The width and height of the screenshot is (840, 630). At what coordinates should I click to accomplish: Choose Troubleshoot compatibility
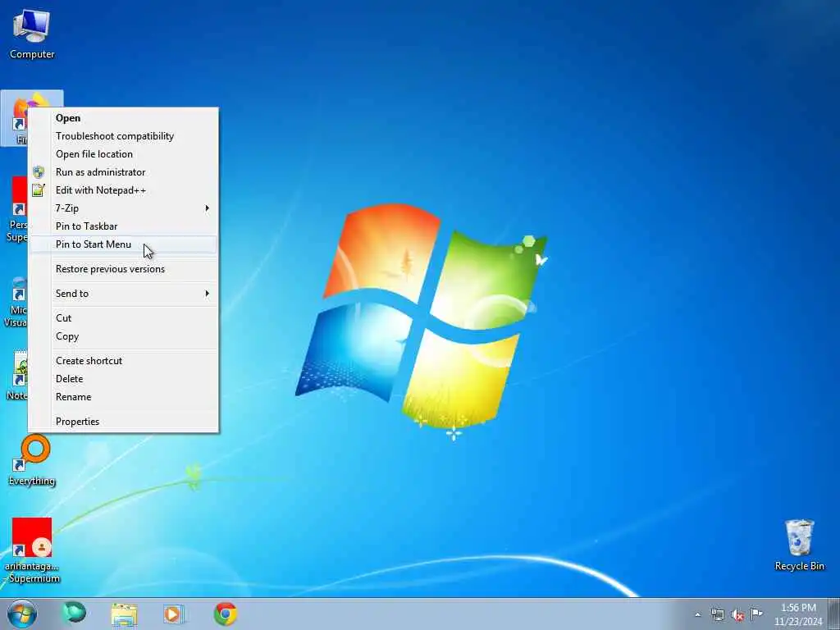pyautogui.click(x=123, y=136)
